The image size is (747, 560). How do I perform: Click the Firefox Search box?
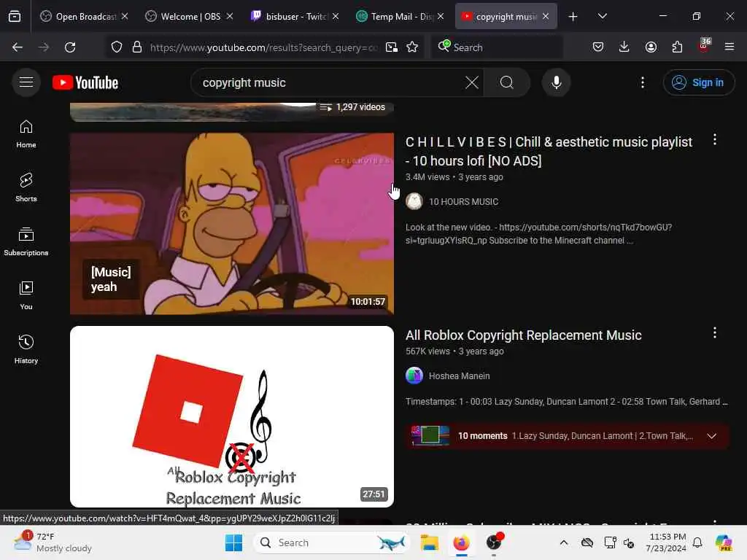click(498, 47)
